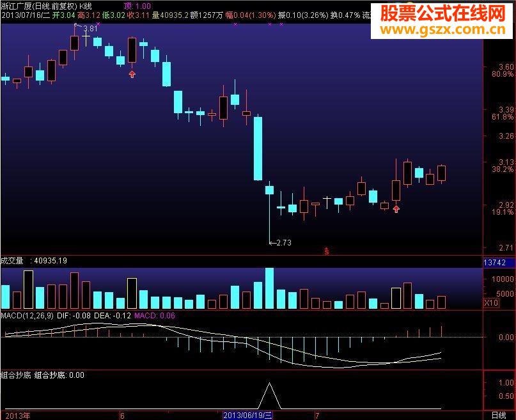Click the 3.81 high price annotation
Screen dimensions: 516x420
(90, 29)
